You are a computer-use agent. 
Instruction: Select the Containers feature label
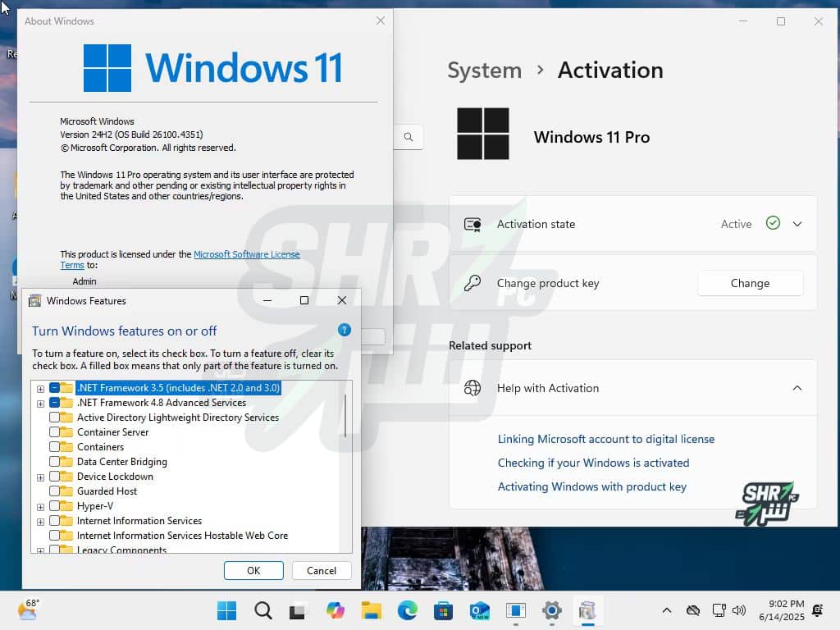click(x=100, y=446)
